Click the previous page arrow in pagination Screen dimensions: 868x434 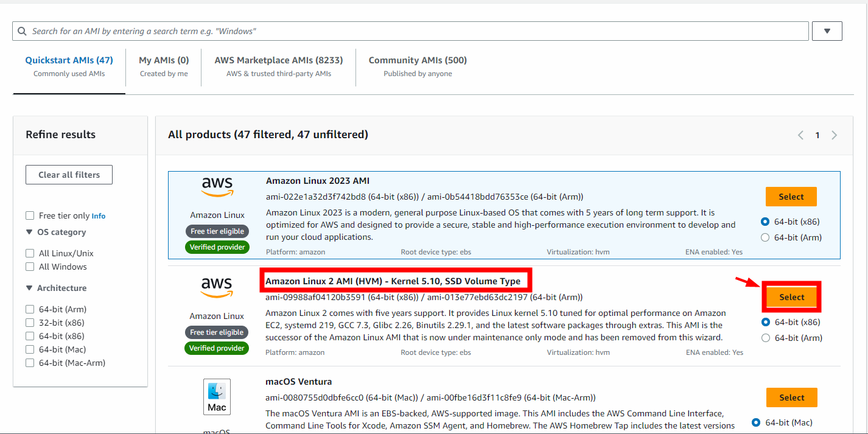[x=800, y=135]
